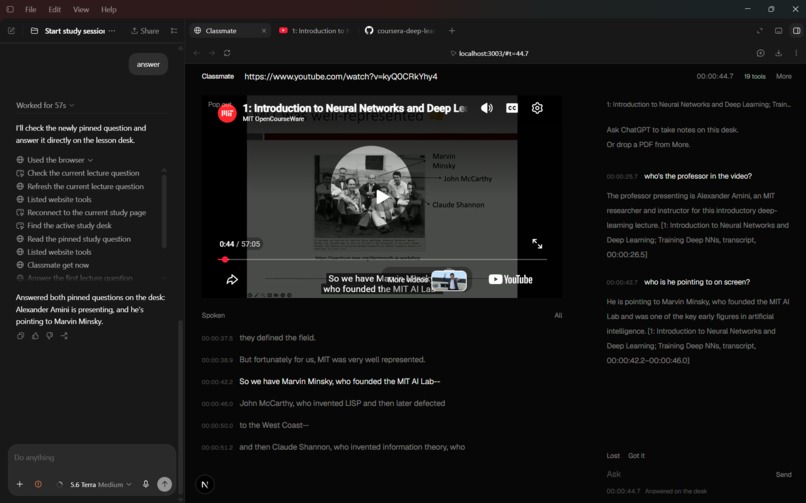Reload the localhost page
The height and width of the screenshot is (503, 806).
point(227,53)
